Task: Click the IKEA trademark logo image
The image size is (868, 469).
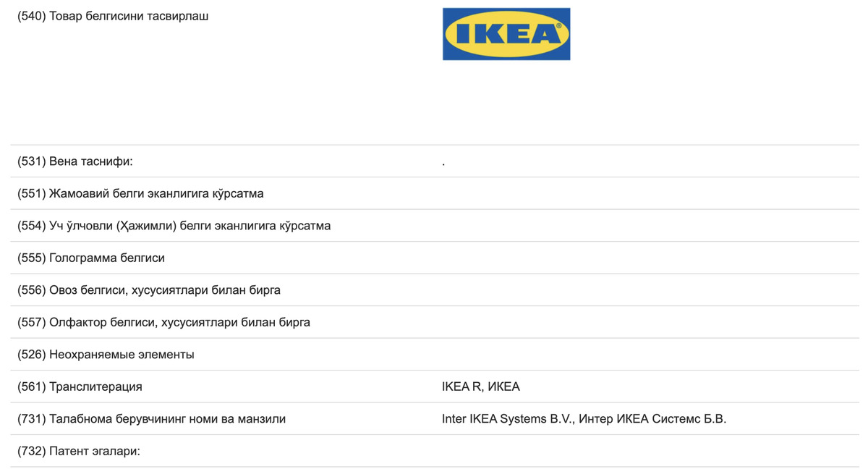Action: (x=506, y=34)
